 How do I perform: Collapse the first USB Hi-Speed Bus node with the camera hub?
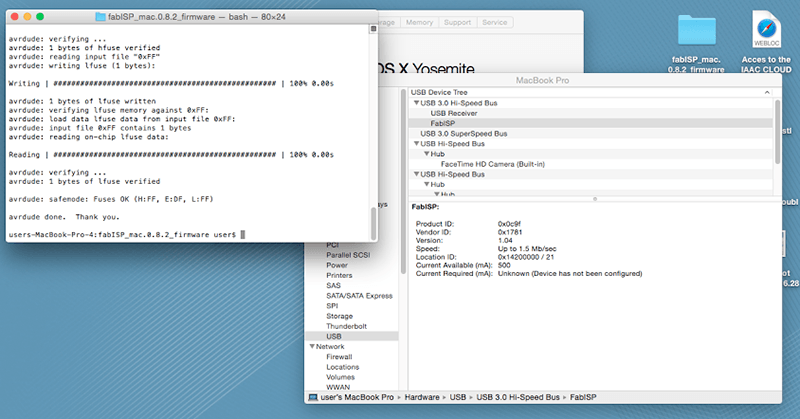pyautogui.click(x=416, y=144)
